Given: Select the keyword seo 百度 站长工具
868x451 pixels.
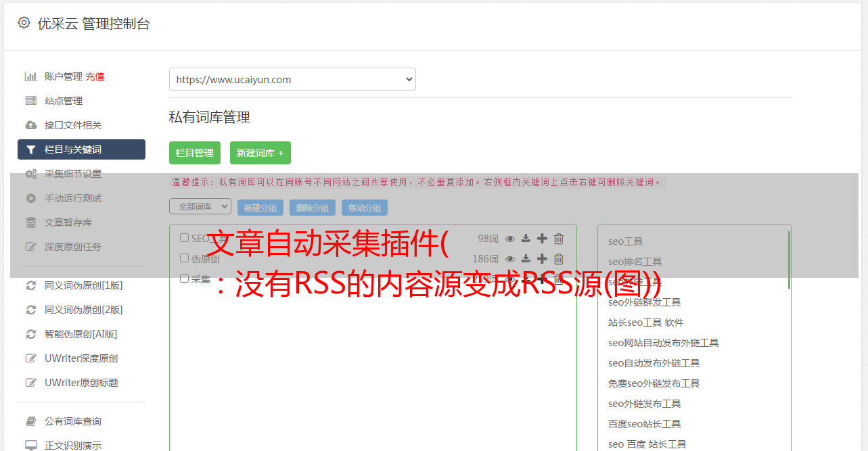Looking at the screenshot, I should [x=647, y=444].
